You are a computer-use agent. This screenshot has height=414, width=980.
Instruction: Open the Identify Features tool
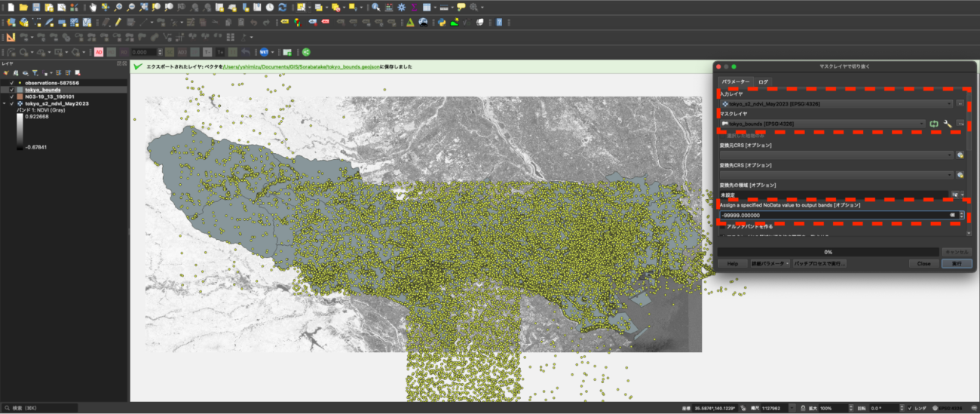pos(375,7)
